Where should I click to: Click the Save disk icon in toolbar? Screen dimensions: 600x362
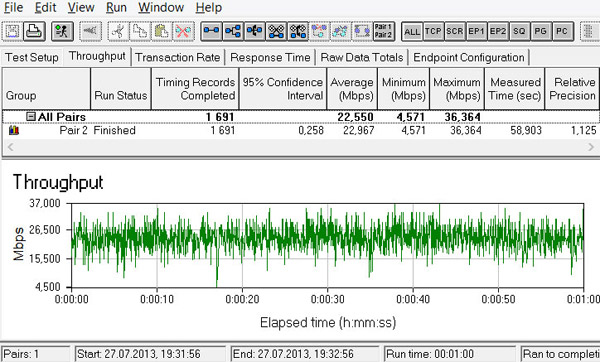point(12,31)
